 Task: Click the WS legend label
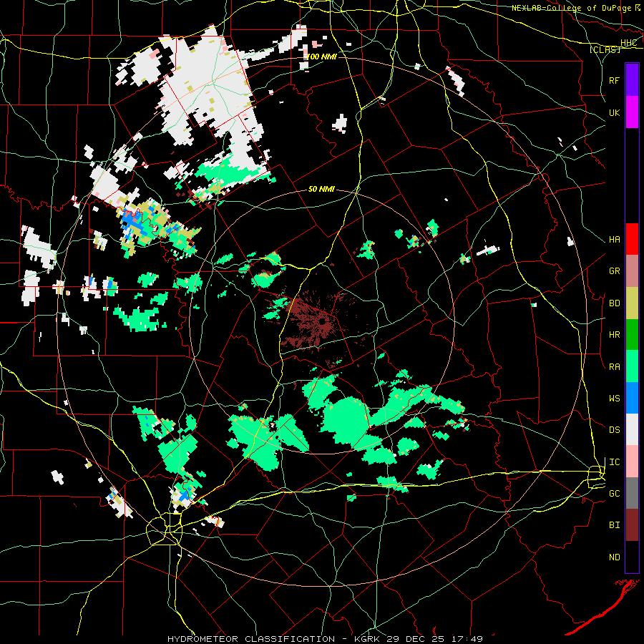coord(614,399)
